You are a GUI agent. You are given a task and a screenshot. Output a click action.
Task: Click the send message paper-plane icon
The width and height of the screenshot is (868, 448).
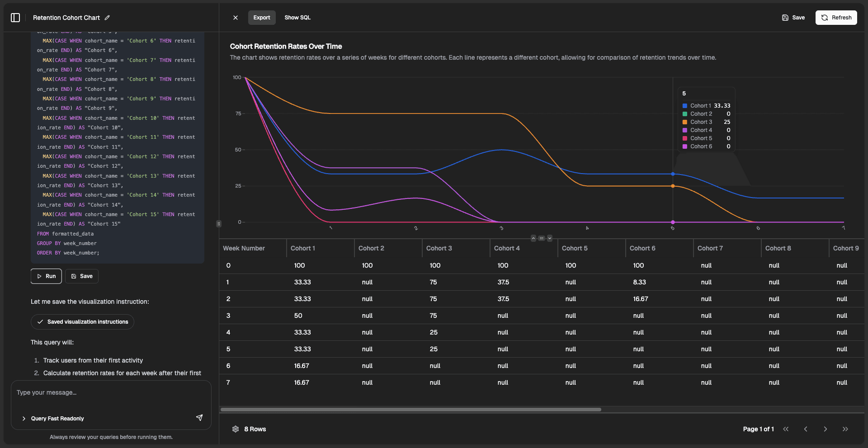[x=199, y=418]
